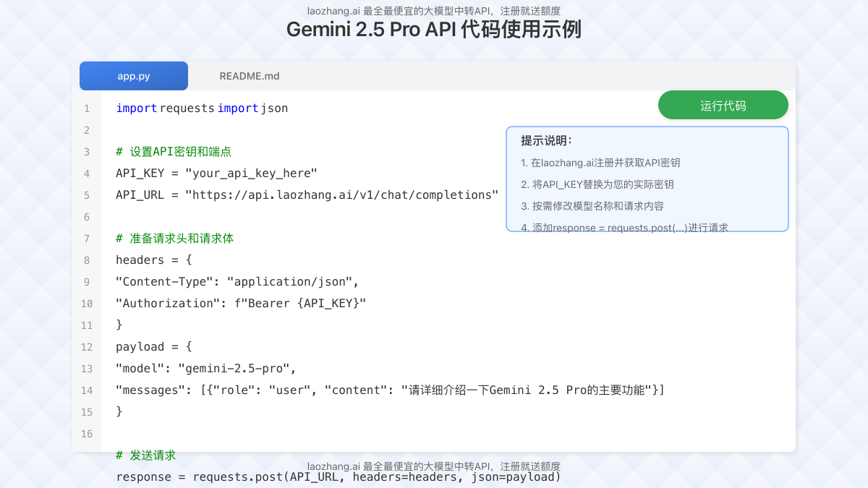The height and width of the screenshot is (488, 868).
Task: Click the closing brace on line 11
Action: 119,325
